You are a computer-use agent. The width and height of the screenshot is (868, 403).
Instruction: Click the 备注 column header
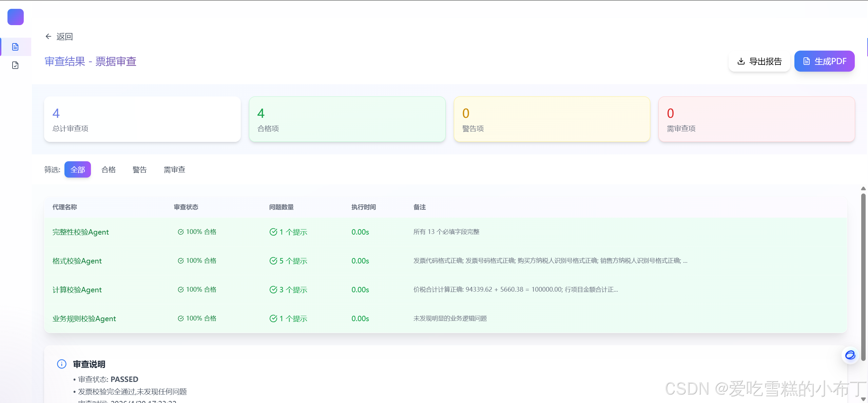tap(420, 207)
